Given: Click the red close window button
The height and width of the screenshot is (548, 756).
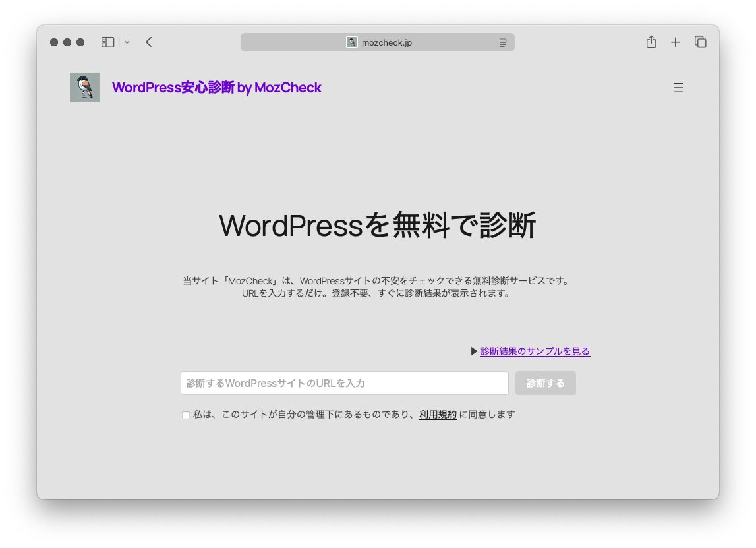Looking at the screenshot, I should tap(54, 42).
